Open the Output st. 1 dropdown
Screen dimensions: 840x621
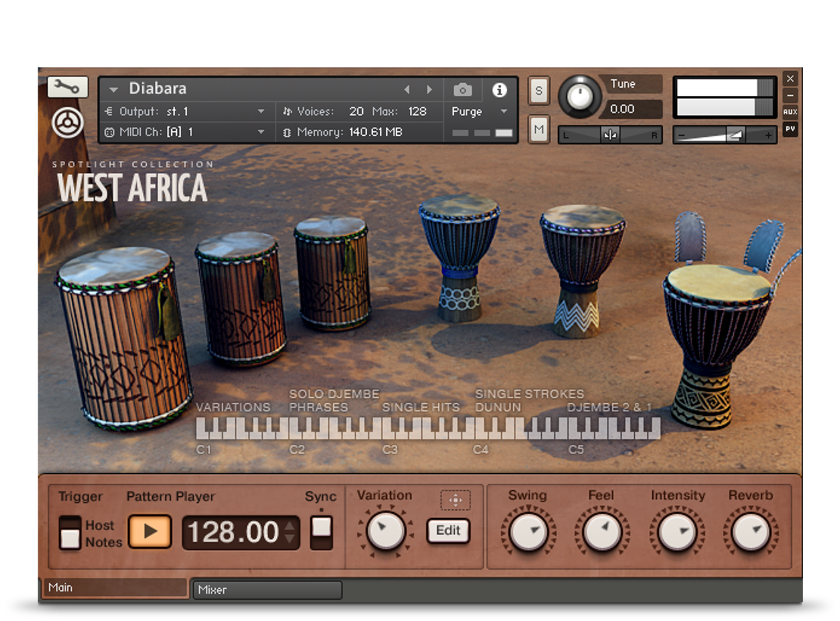pos(185,111)
